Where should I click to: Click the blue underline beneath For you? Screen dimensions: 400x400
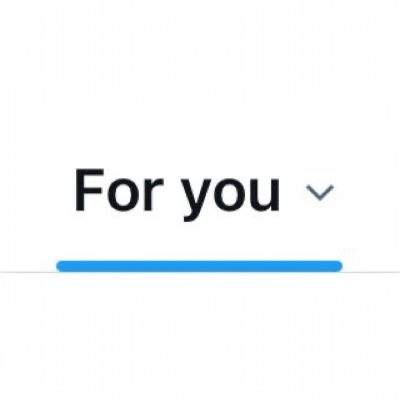coord(199,266)
